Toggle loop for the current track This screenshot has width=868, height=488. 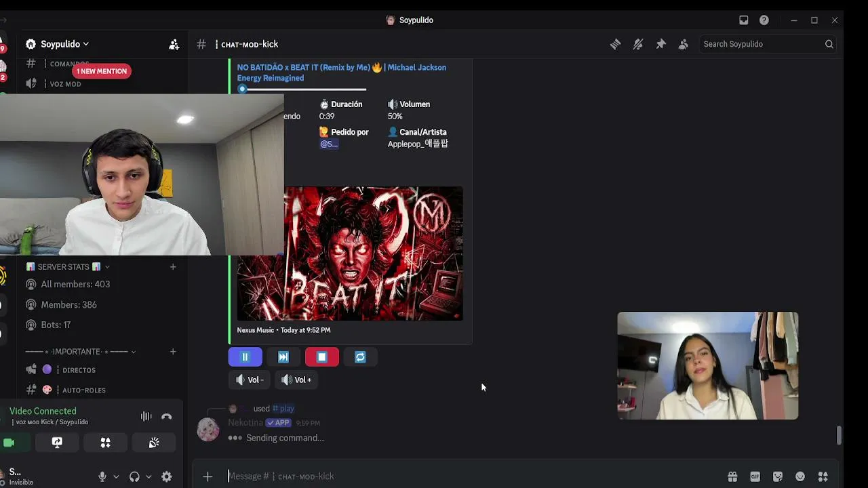tap(360, 357)
